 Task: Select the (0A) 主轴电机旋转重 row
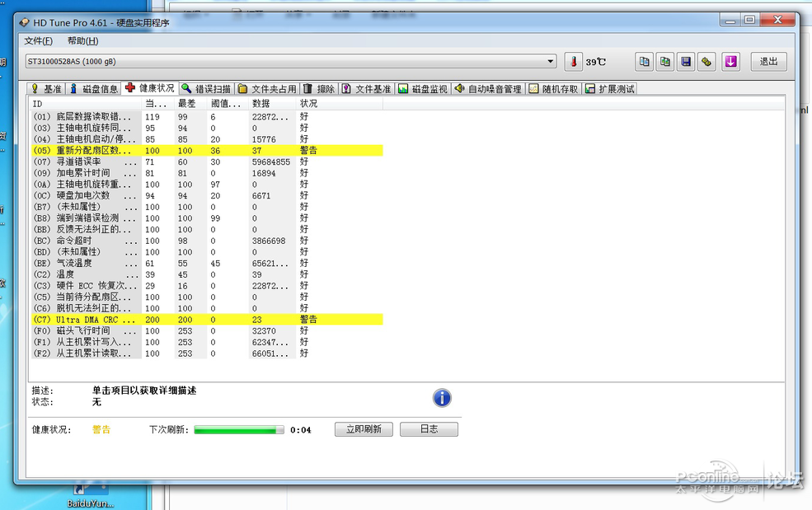207,185
